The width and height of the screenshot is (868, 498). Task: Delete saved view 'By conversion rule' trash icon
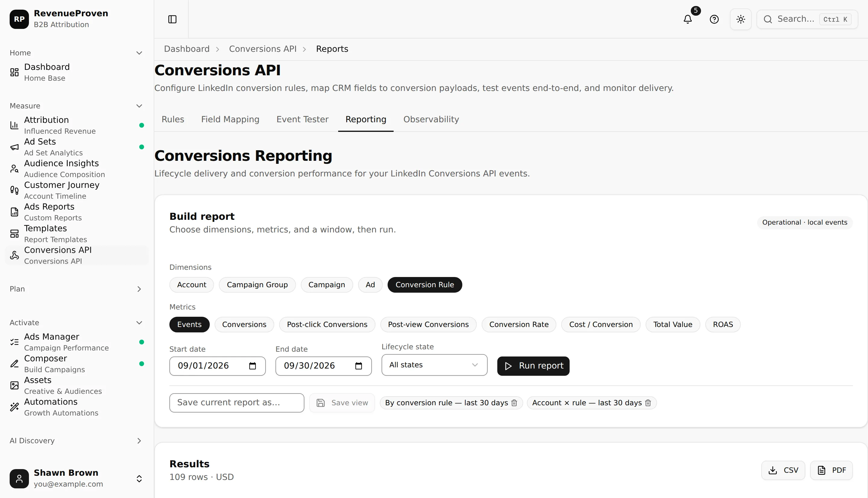(x=514, y=403)
